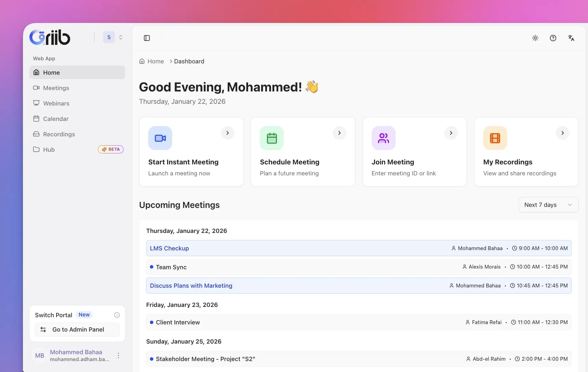Toggle the sidebar collapse icon
Viewport: 588px width, 372px height.
click(147, 38)
